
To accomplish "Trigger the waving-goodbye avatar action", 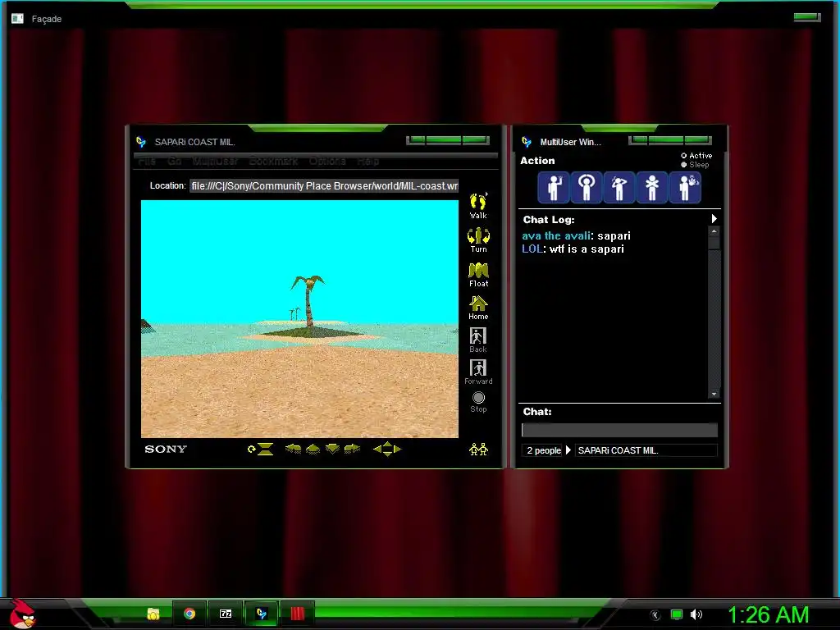I will [x=685, y=188].
